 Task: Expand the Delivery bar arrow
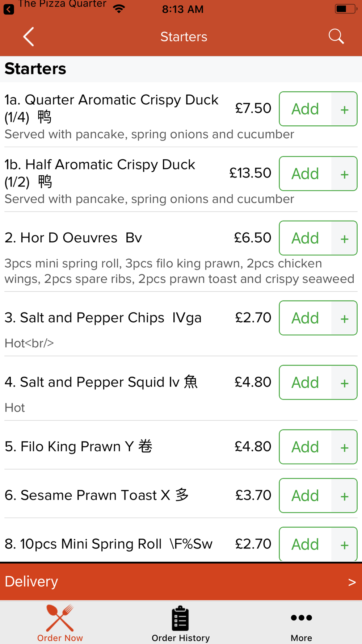coord(352,582)
